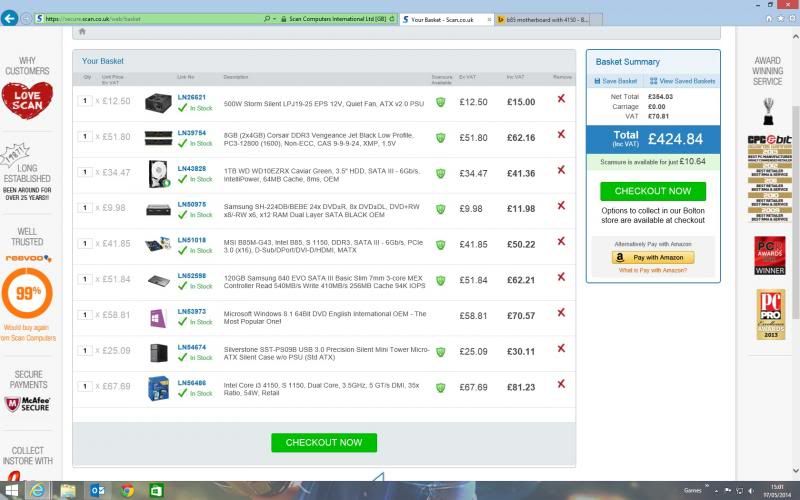Open product link LN56486
The image size is (800, 500).
click(x=192, y=383)
